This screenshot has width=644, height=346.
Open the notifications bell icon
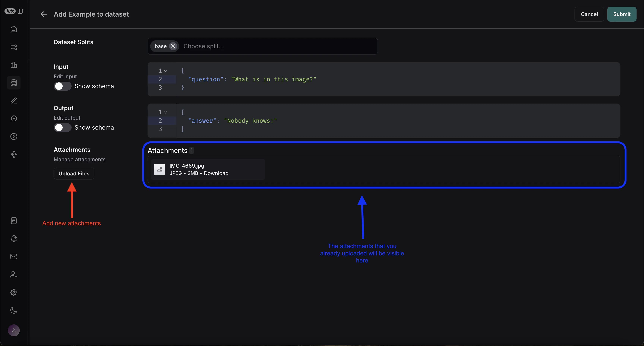14,239
